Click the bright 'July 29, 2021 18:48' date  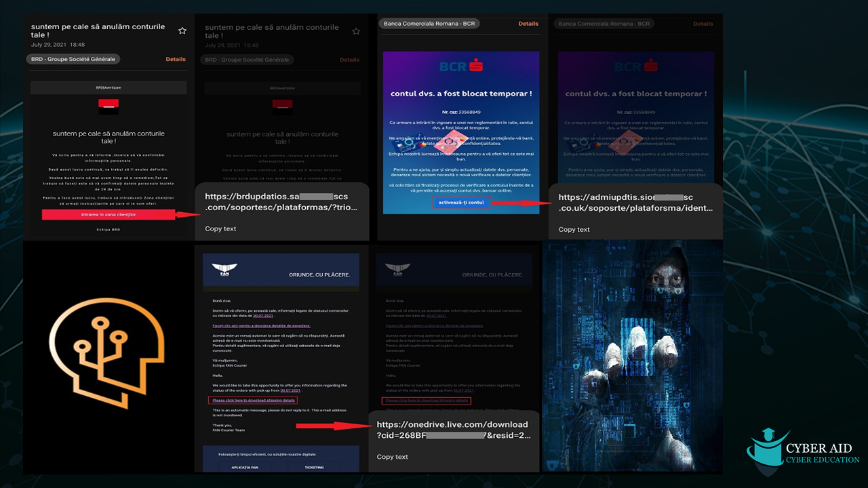(56, 45)
